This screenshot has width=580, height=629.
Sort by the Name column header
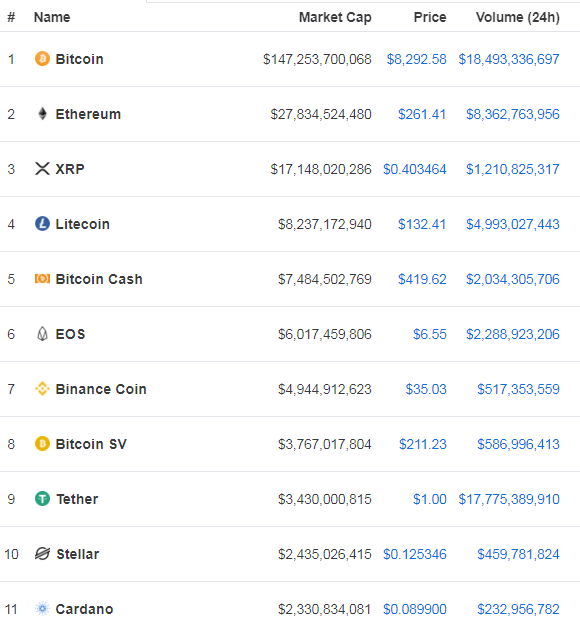pyautogui.click(x=52, y=17)
